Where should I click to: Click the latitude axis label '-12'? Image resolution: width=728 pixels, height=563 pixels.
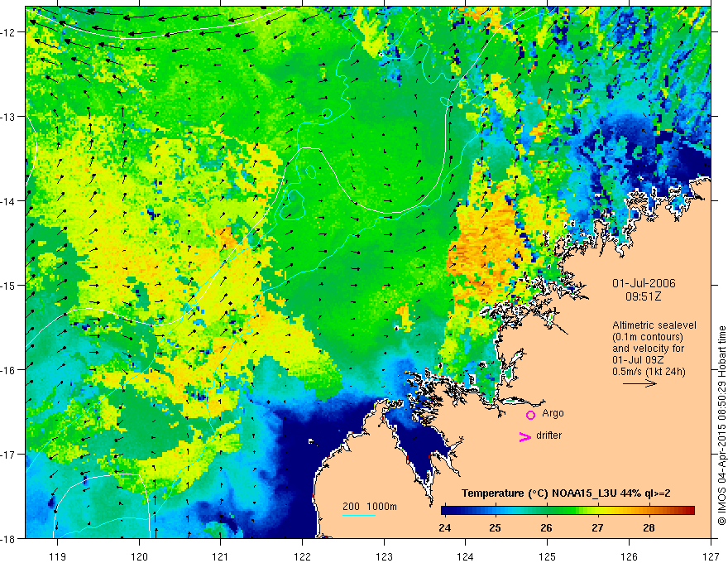coord(9,32)
